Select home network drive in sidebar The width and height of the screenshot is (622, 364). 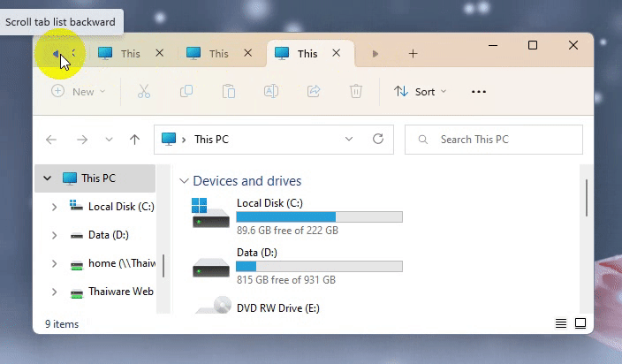121,263
